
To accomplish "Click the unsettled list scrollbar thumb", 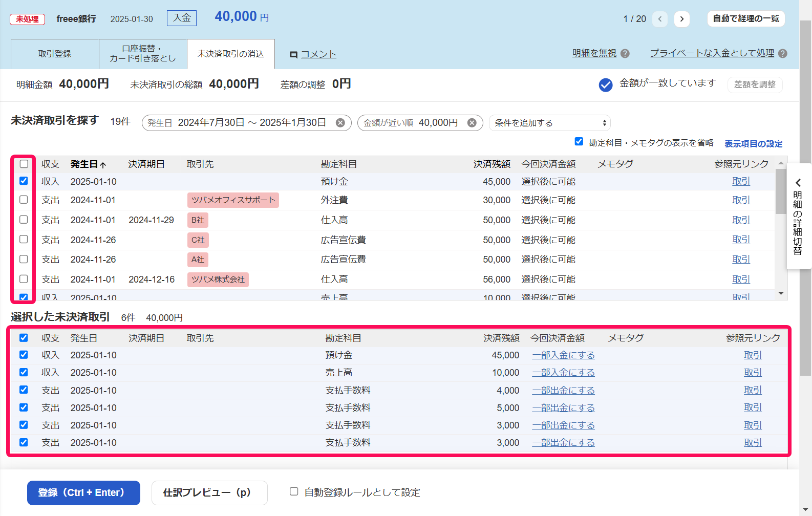I will point(781,190).
